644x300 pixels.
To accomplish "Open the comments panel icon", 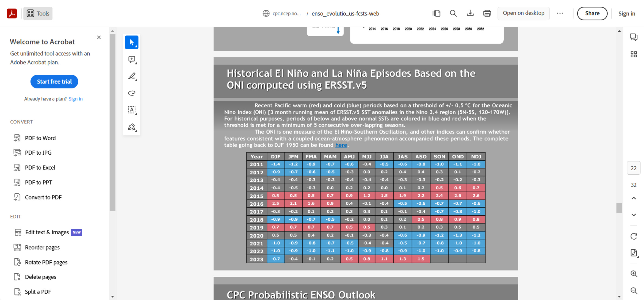I will click(x=633, y=37).
